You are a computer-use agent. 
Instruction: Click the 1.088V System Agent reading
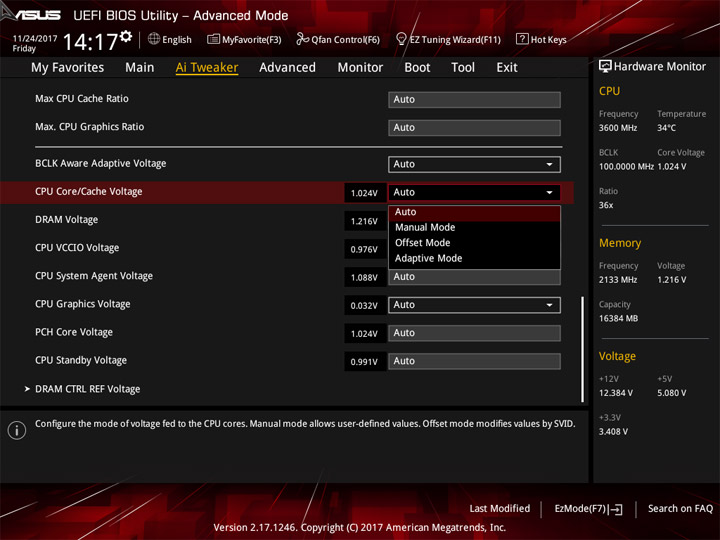click(364, 277)
